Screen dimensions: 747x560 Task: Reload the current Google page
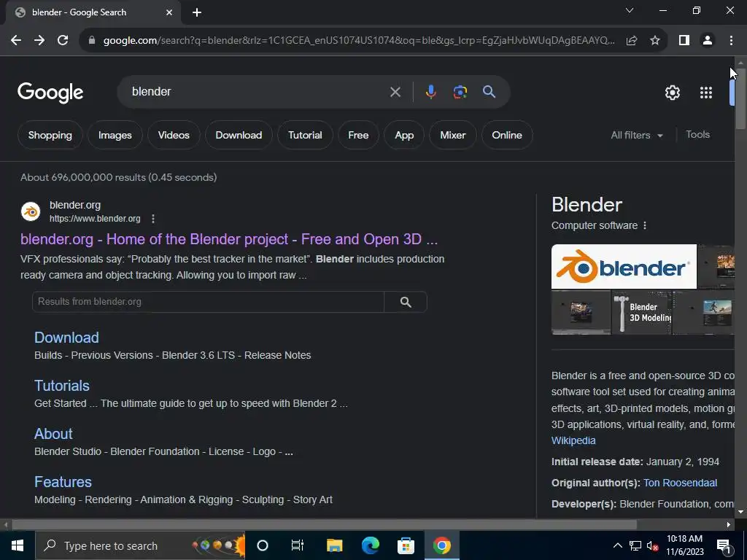63,41
